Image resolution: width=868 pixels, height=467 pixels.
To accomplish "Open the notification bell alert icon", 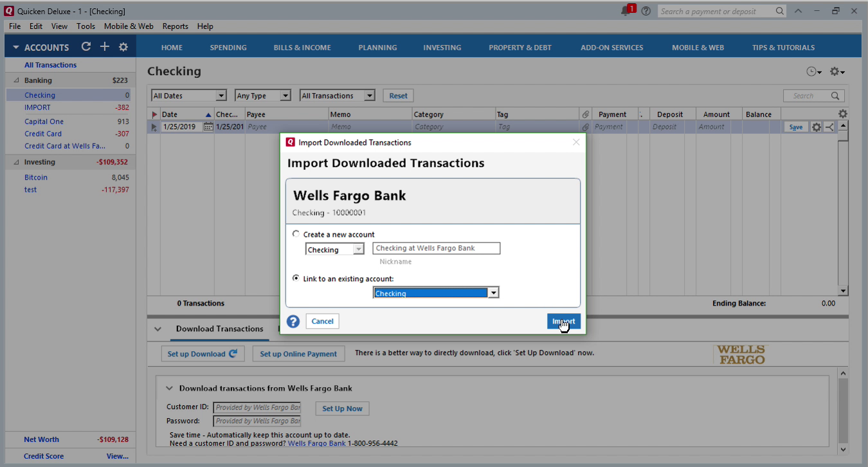I will click(628, 10).
